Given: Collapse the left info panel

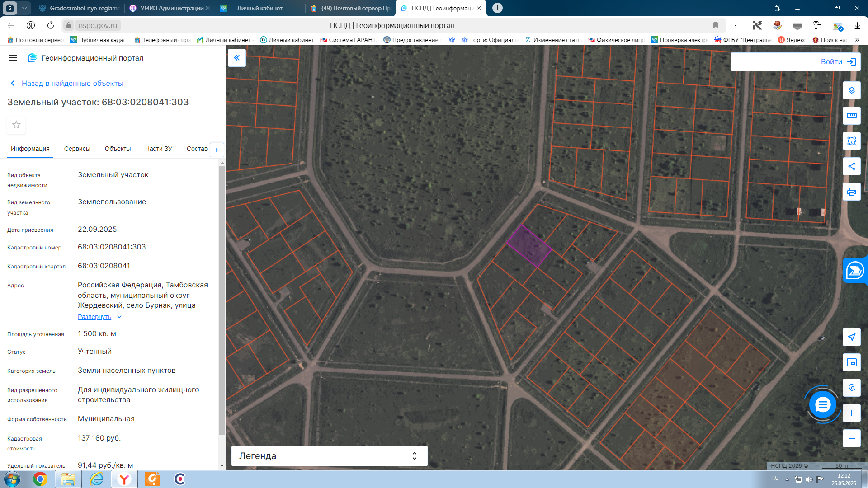Looking at the screenshot, I should click(237, 58).
